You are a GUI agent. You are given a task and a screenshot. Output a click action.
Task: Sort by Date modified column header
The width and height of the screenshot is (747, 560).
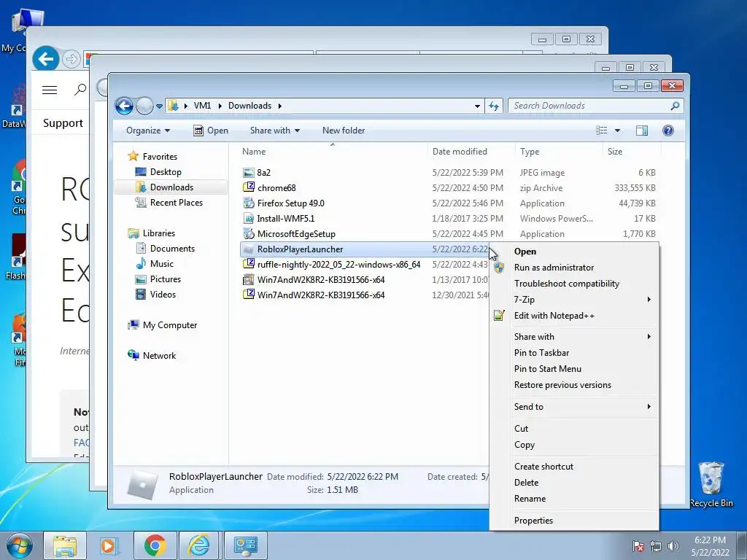(x=471, y=152)
